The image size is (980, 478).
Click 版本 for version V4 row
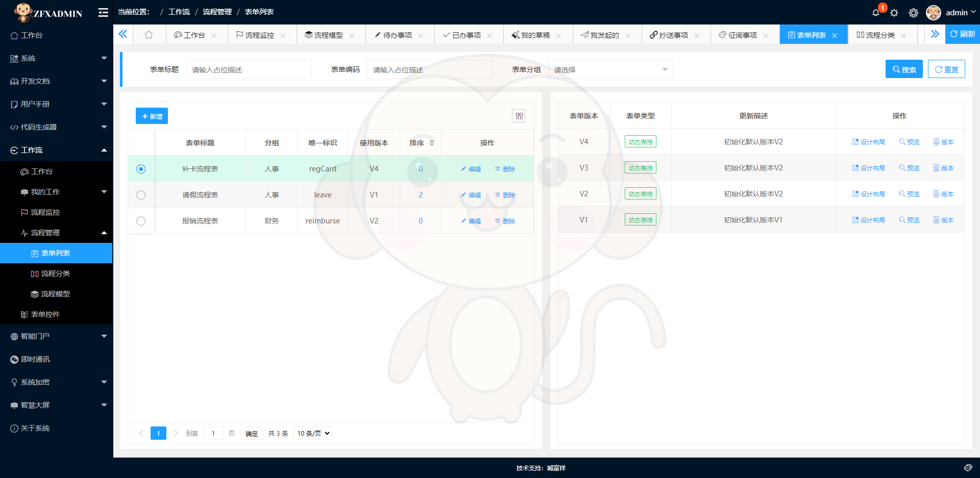click(x=943, y=142)
